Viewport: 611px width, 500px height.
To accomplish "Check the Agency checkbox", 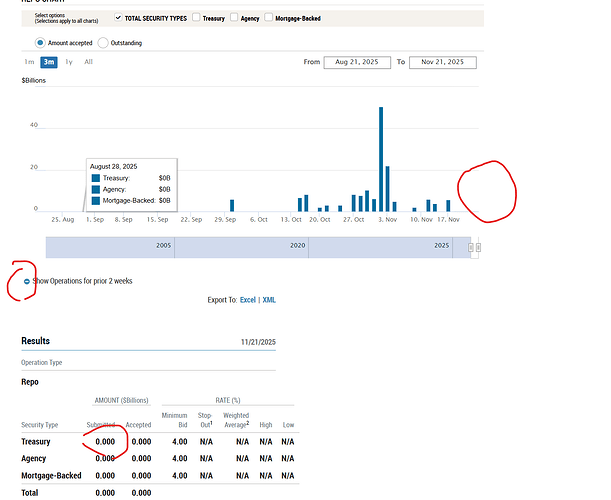I will pyautogui.click(x=234, y=18).
